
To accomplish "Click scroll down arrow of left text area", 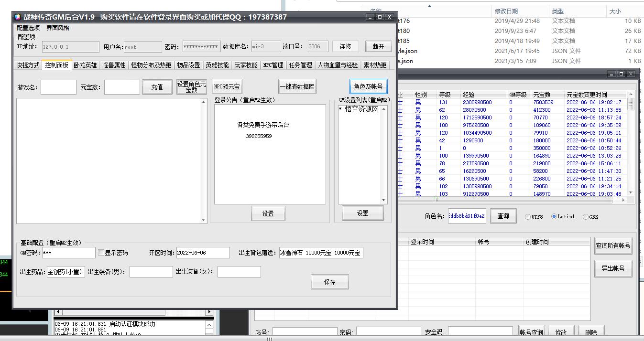I will (204, 220).
